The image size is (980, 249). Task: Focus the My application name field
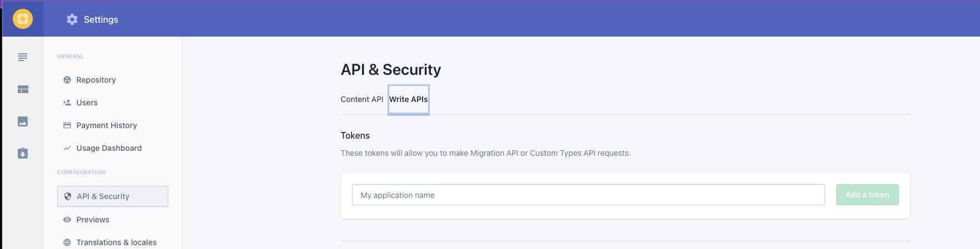(588, 195)
